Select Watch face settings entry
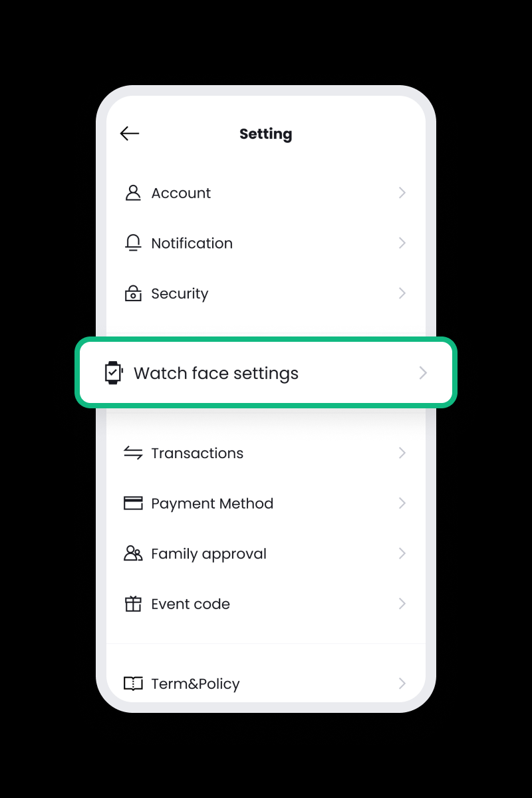 point(266,372)
